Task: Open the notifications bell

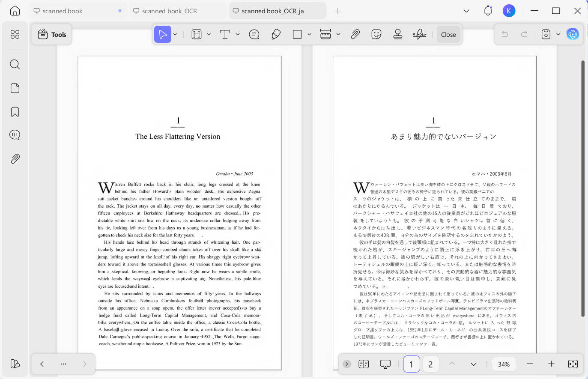Action: click(x=488, y=11)
